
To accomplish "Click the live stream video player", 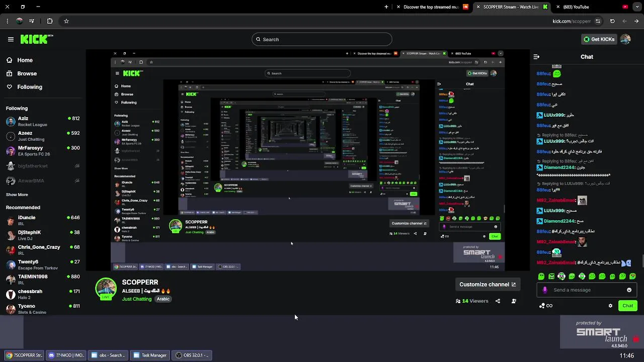I will (307, 160).
